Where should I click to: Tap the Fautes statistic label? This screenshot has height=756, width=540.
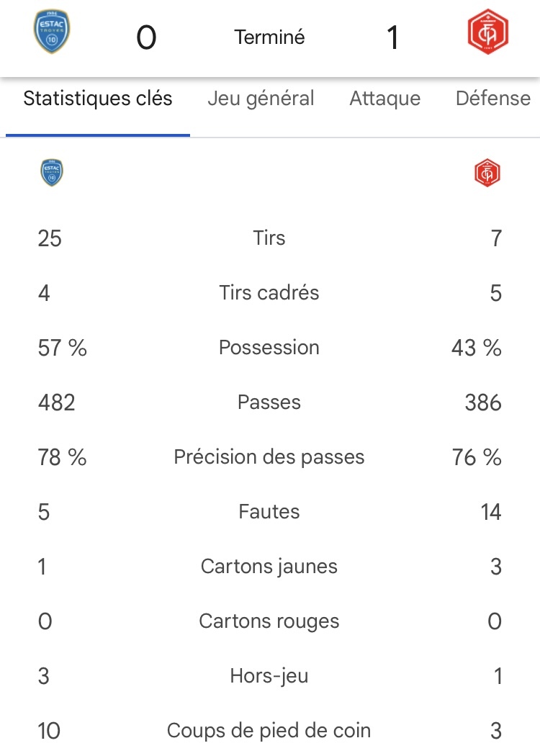pyautogui.click(x=269, y=511)
